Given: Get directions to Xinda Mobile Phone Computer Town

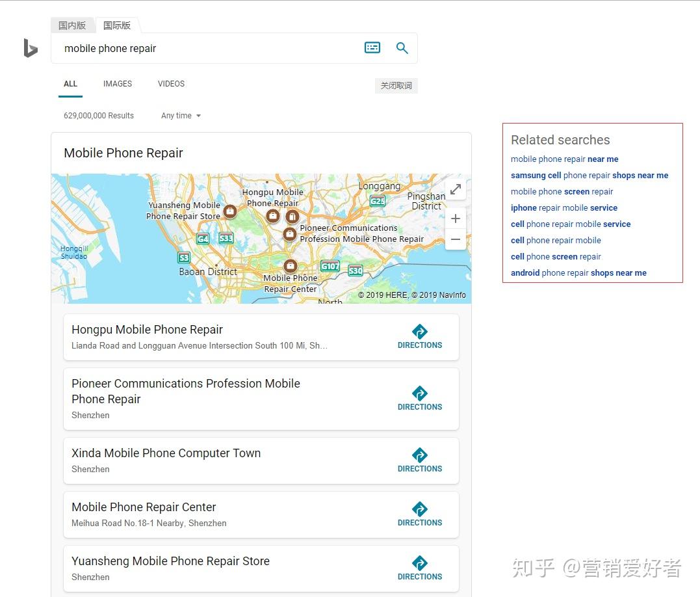Looking at the screenshot, I should coord(420,460).
